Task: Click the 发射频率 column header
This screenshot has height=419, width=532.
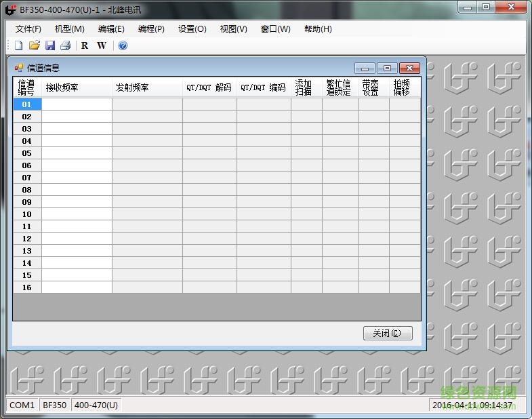Action: coord(147,87)
